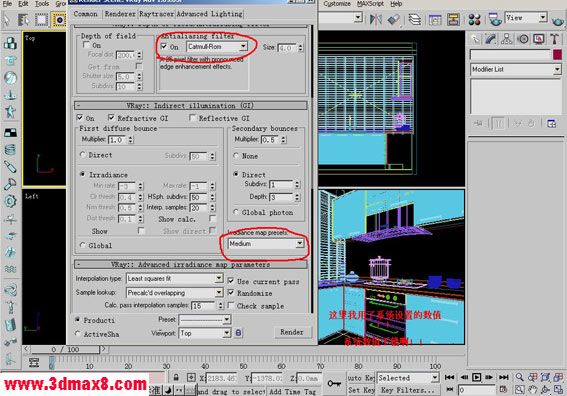567x396 pixels.
Task: Toggle the Randomize checkbox
Action: 231,293
